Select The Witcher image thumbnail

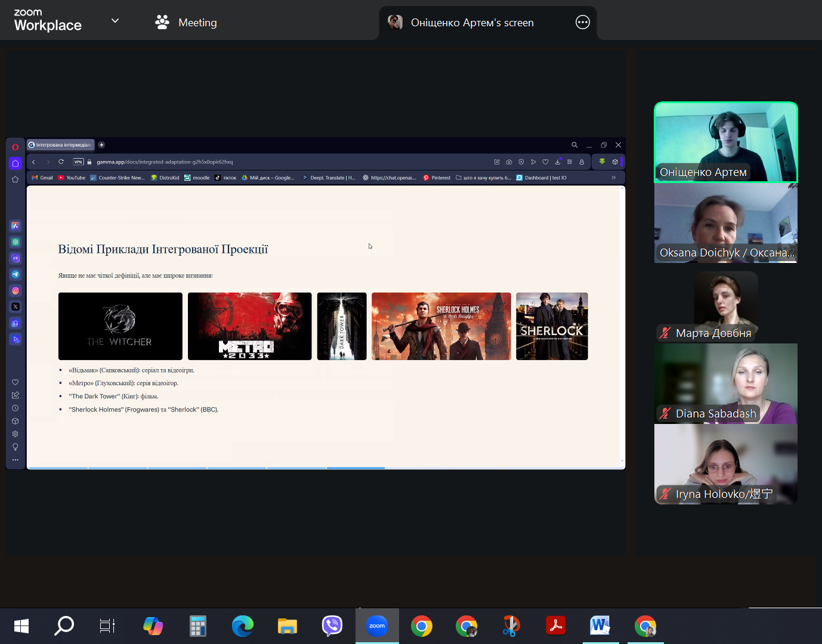point(120,326)
